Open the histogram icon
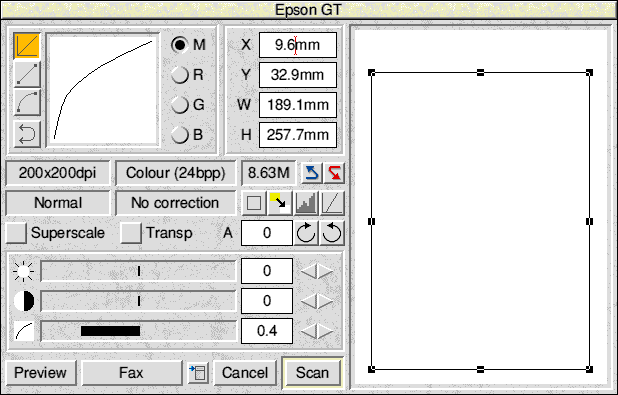This screenshot has height=395, width=618. (307, 203)
